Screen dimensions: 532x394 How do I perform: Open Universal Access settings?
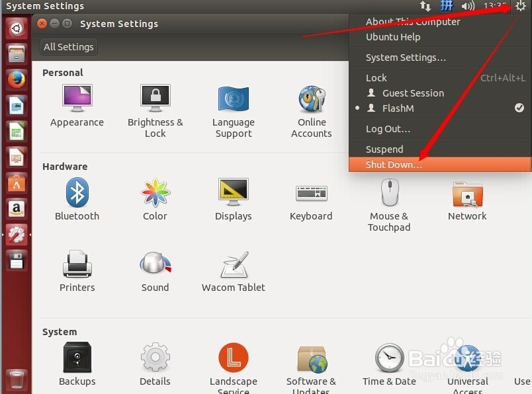pos(468,370)
